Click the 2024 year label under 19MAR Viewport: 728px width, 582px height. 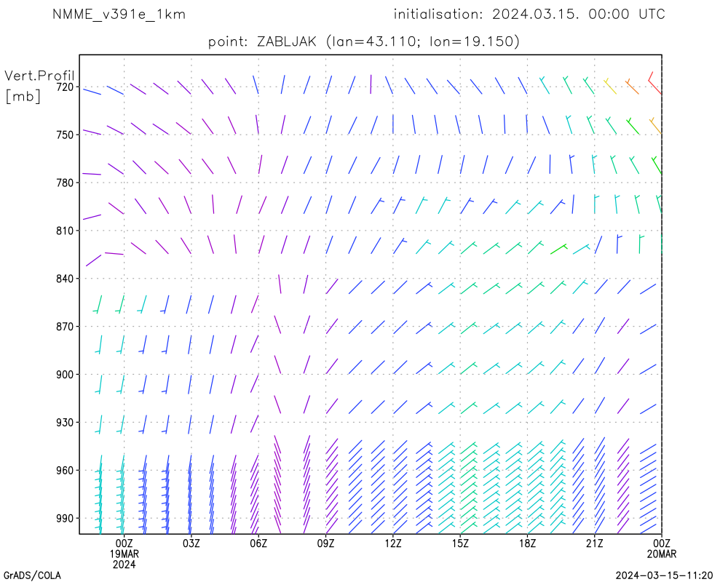(x=124, y=565)
